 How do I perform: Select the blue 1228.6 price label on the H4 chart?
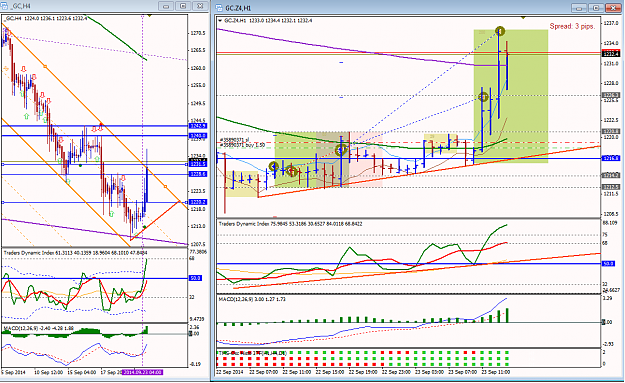tap(198, 174)
